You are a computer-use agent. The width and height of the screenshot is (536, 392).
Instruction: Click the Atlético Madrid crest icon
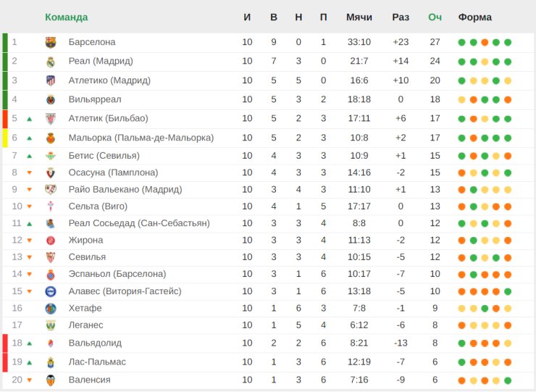click(x=50, y=80)
